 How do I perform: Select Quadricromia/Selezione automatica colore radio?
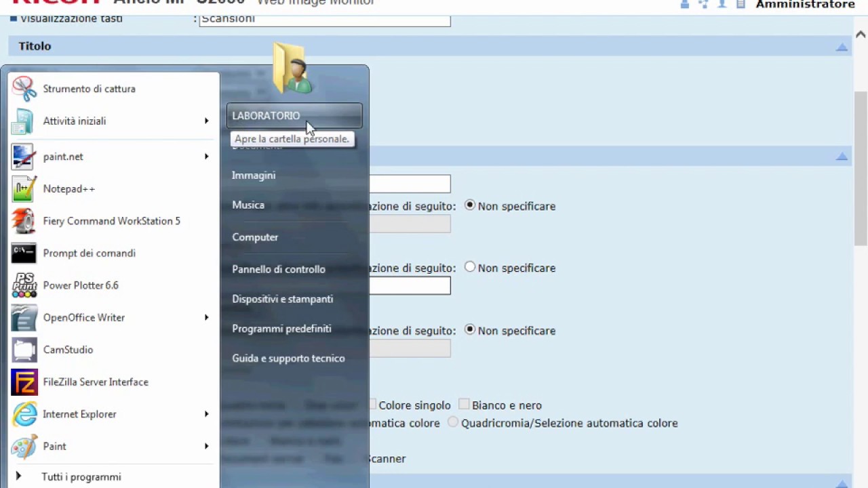coord(453,422)
